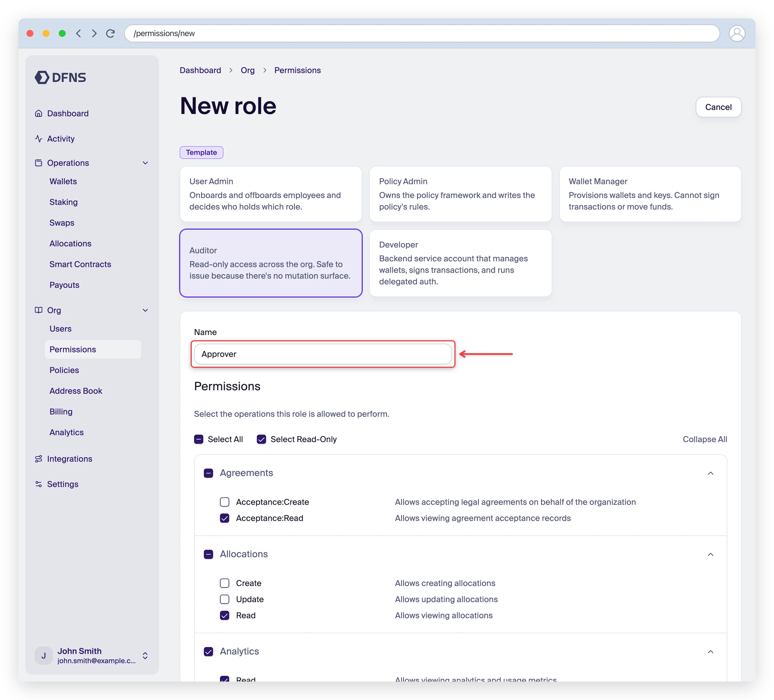
Task: Click Collapse All link
Action: click(705, 439)
